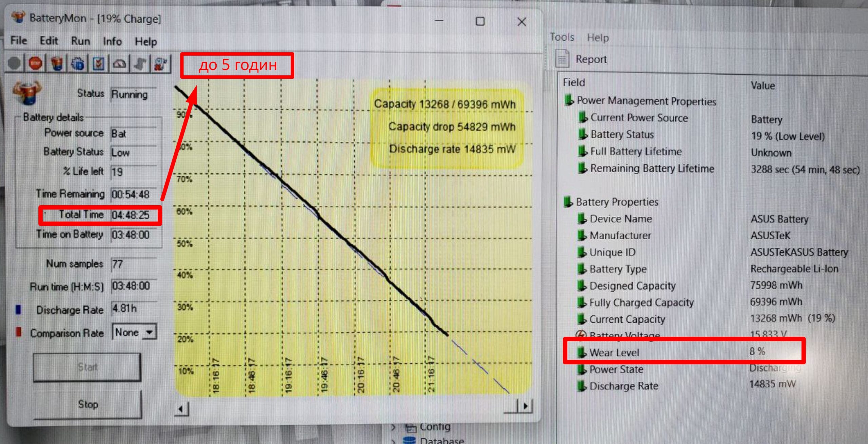Click the grayed-out Start button

[x=87, y=367]
